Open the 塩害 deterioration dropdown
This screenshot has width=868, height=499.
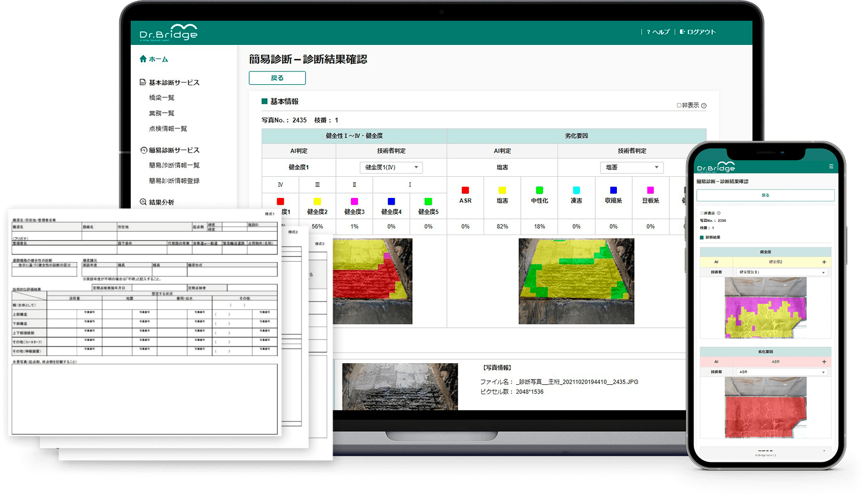(631, 167)
